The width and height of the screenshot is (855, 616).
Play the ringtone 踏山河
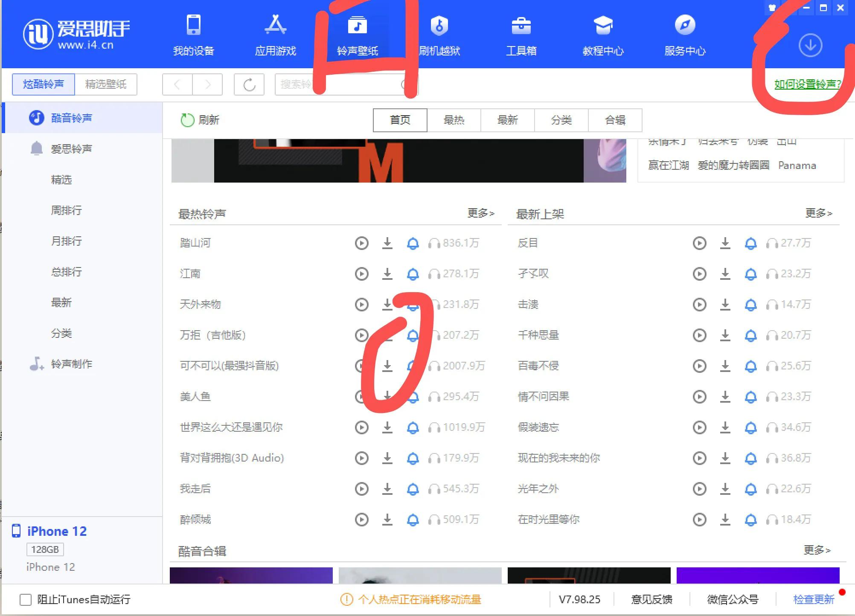point(361,243)
